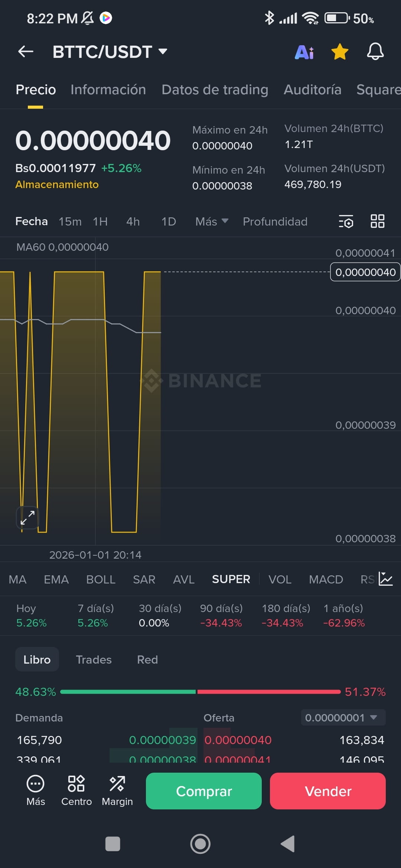This screenshot has height=868, width=401.
Task: Toggle the AVL indicator
Action: coord(184,579)
